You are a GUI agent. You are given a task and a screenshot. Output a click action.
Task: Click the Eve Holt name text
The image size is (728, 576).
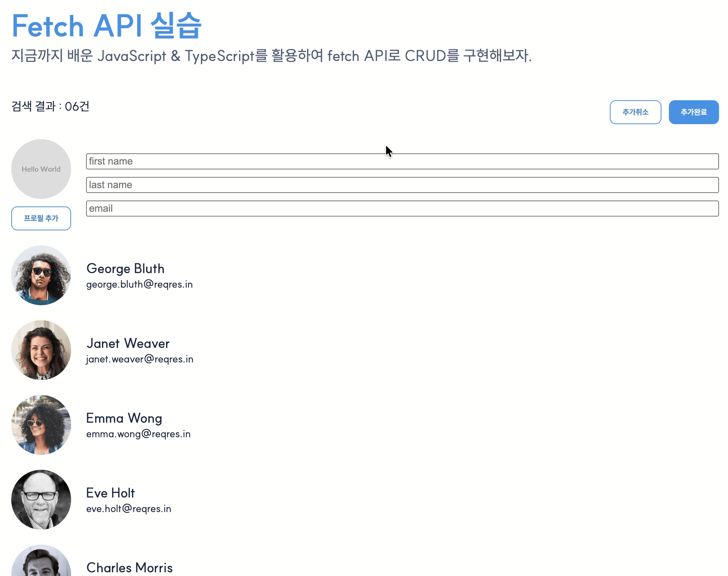[110, 493]
